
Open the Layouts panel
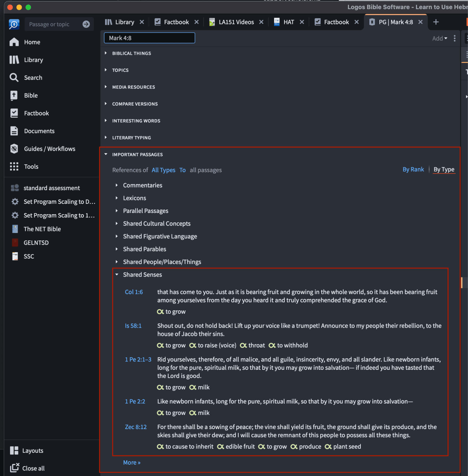click(x=33, y=450)
